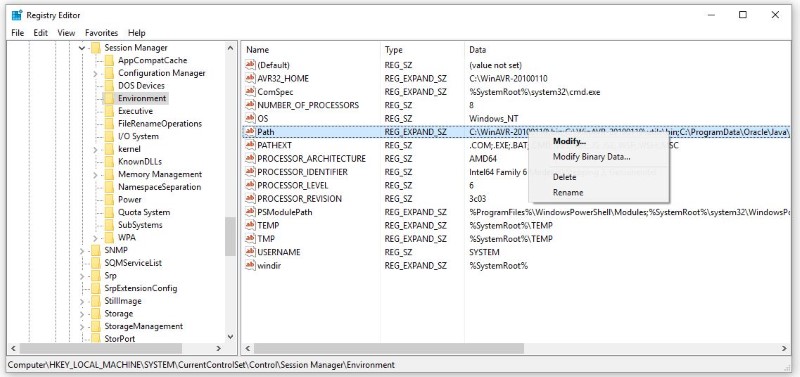The height and width of the screenshot is (377, 800).
Task: Select the SQMServiceList key
Action: pyautogui.click(x=133, y=263)
